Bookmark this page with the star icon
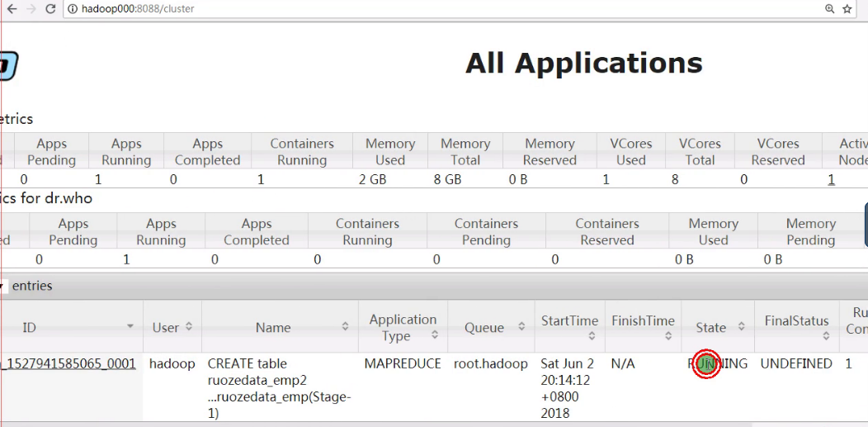The width and height of the screenshot is (868, 427). [x=847, y=9]
